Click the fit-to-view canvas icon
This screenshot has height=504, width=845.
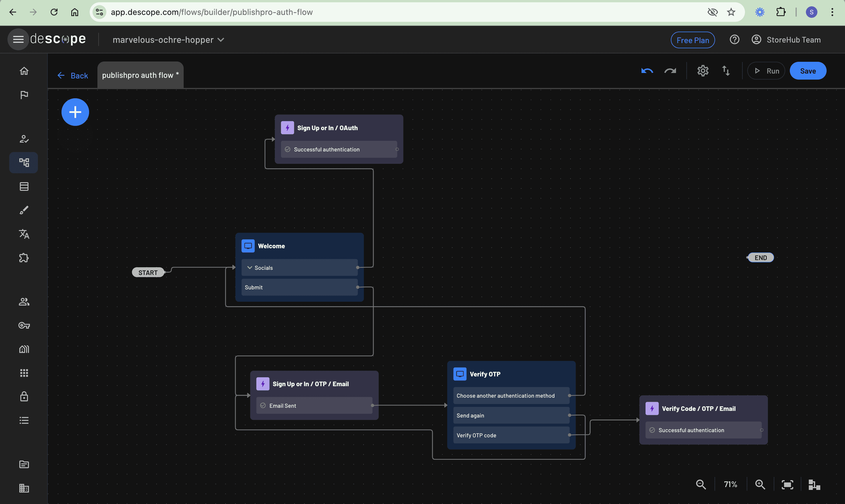pos(787,484)
